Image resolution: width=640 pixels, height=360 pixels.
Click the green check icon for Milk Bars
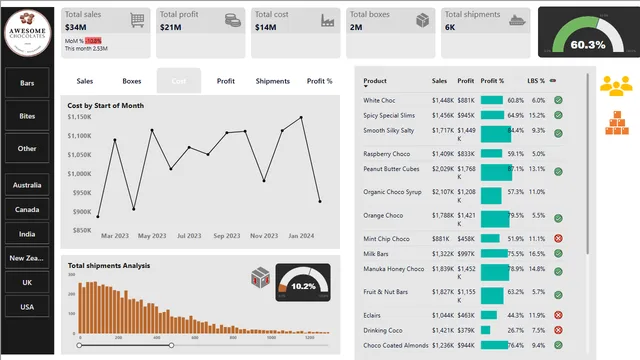pyautogui.click(x=558, y=253)
